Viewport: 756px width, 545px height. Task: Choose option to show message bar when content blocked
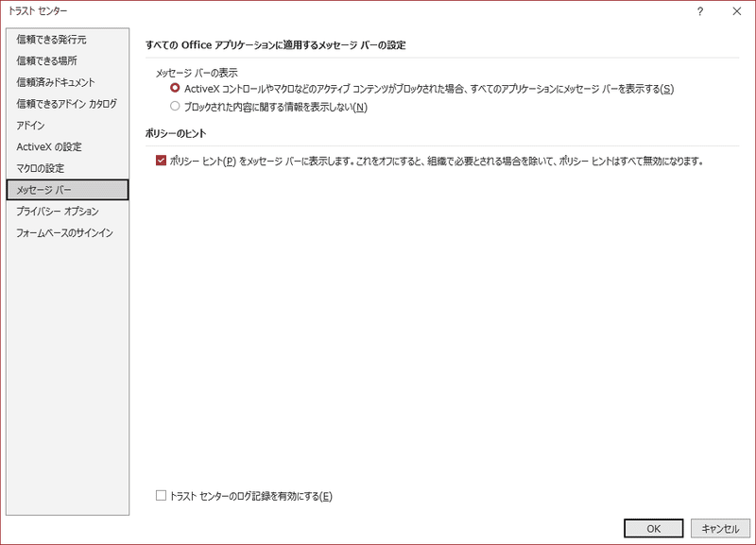[x=175, y=88]
